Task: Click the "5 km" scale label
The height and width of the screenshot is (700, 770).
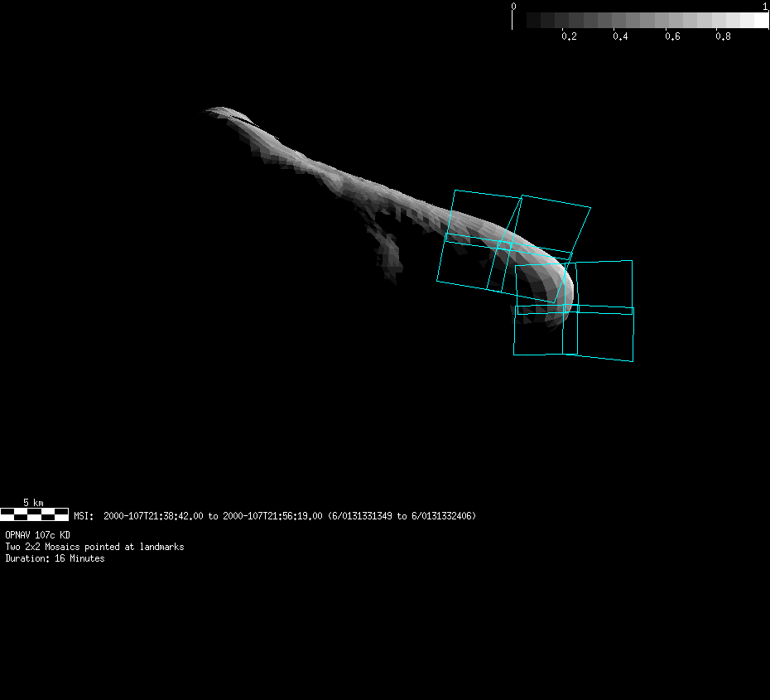Action: (33, 503)
